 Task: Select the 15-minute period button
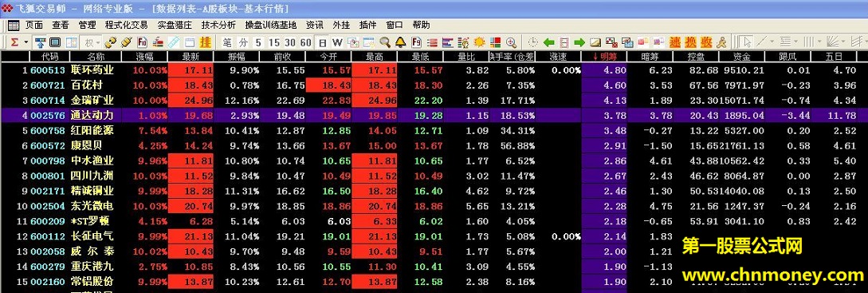pyautogui.click(x=274, y=42)
